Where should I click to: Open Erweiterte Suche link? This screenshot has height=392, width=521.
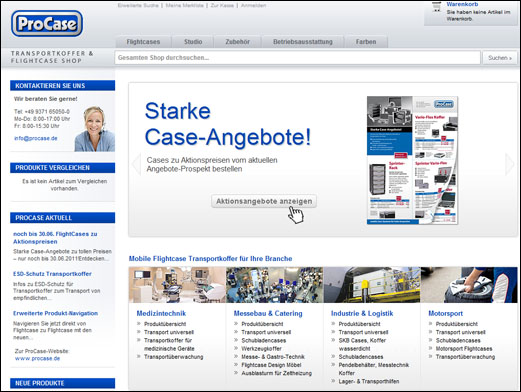coord(138,5)
